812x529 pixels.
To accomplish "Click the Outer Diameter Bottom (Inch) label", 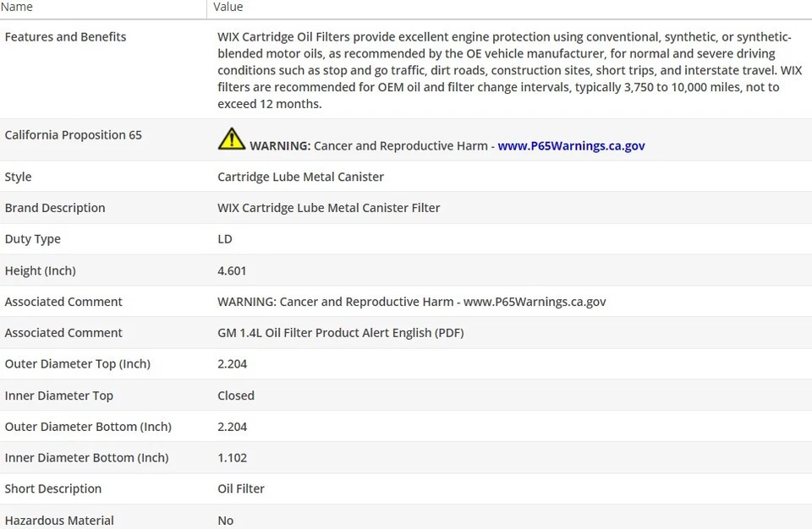I will point(88,427).
